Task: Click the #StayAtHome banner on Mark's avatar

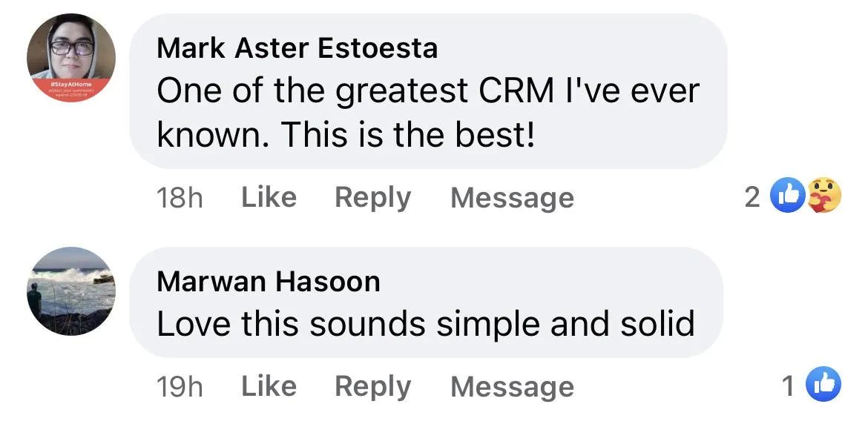Action: tap(71, 88)
